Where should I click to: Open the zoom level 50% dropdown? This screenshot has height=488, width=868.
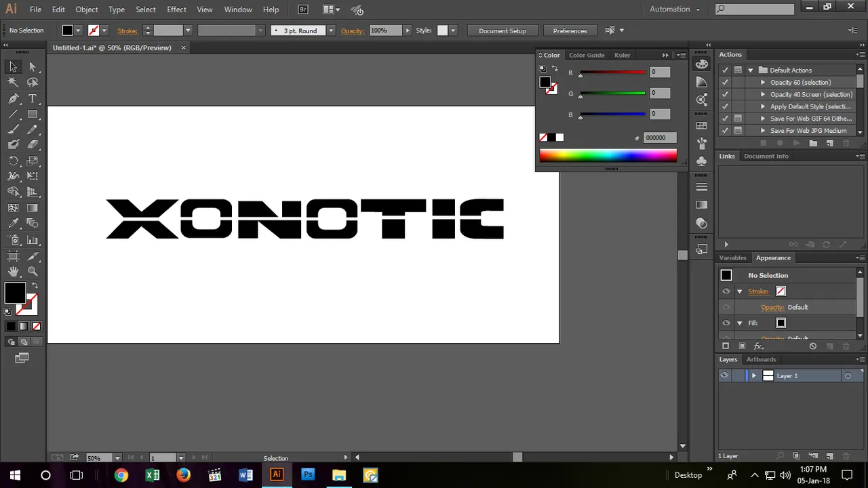pyautogui.click(x=117, y=458)
